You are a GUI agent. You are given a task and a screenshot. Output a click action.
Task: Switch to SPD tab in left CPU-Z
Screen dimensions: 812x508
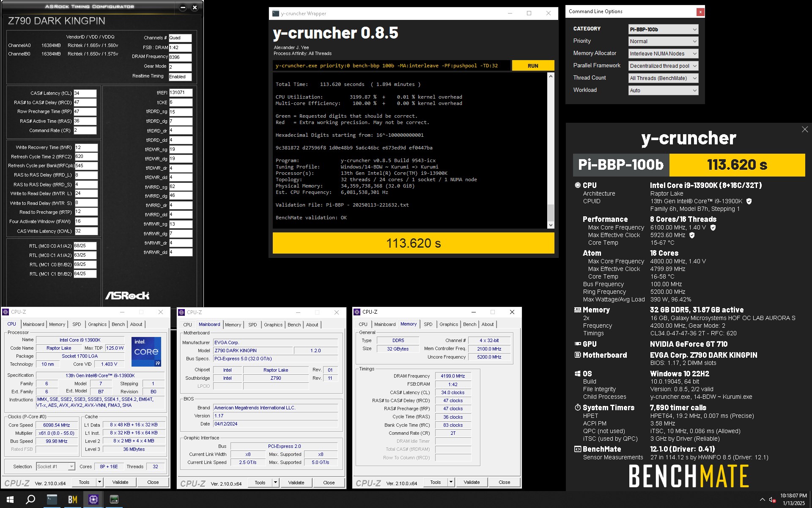click(77, 324)
